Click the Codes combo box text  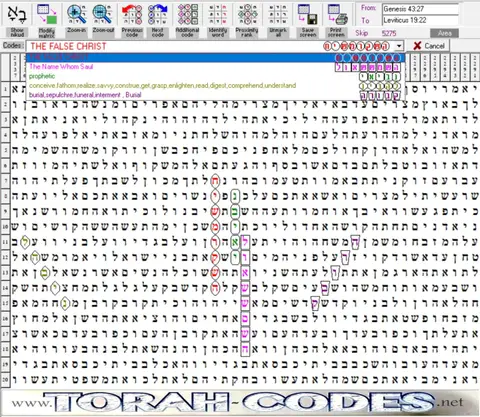pyautogui.click(x=68, y=46)
